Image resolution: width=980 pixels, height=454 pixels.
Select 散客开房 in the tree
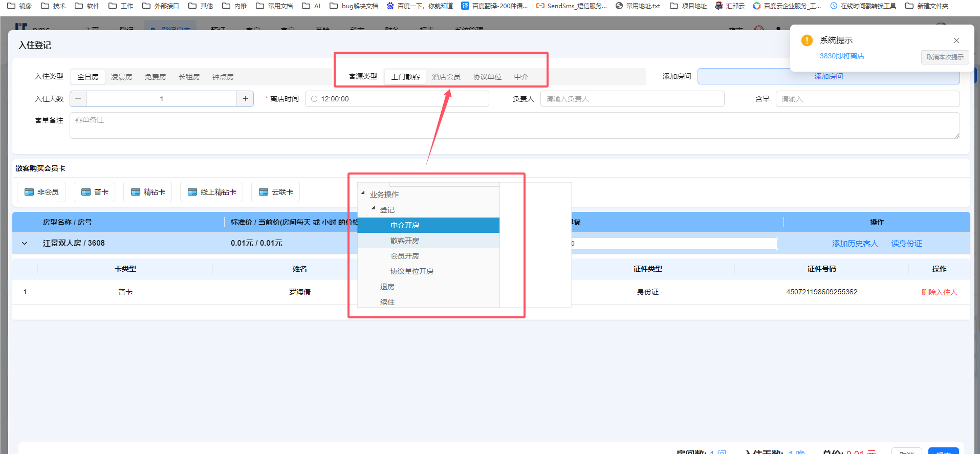pyautogui.click(x=404, y=241)
